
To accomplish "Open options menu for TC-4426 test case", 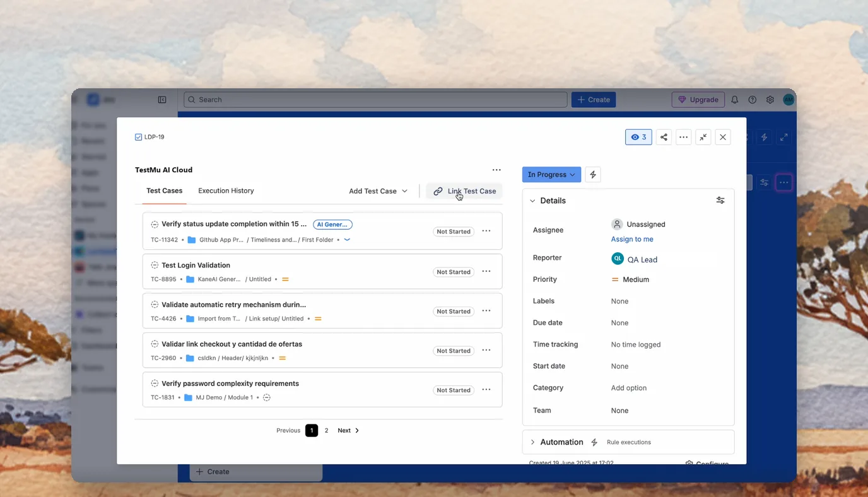I will coord(486,310).
